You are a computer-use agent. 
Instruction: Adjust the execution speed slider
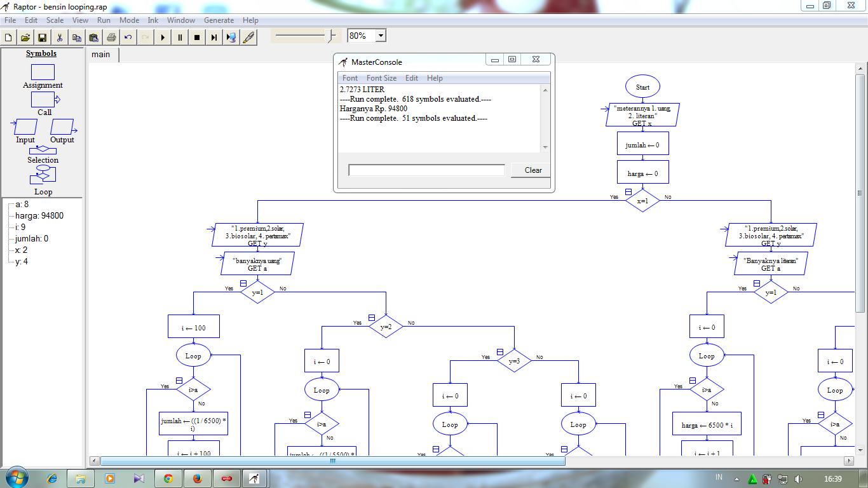[331, 36]
